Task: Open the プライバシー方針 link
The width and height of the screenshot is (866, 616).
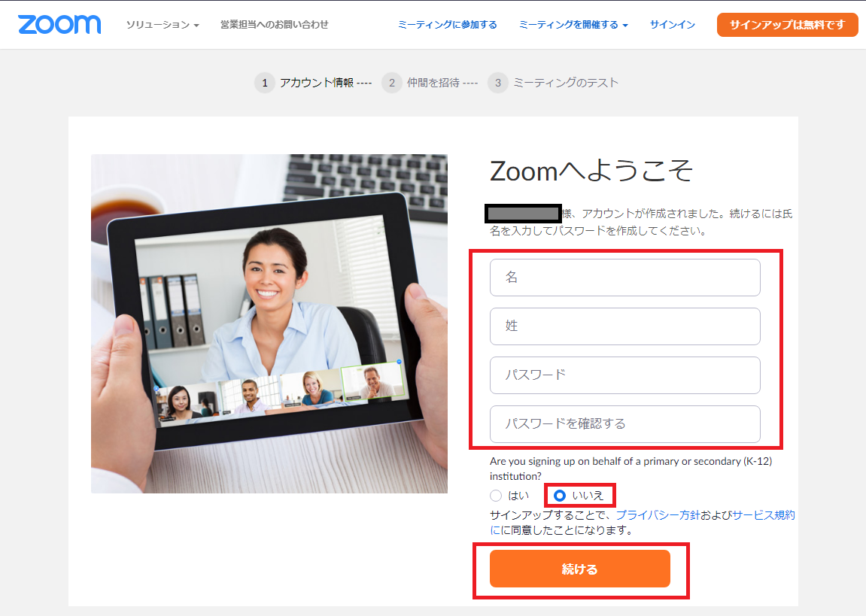Action: click(x=658, y=515)
